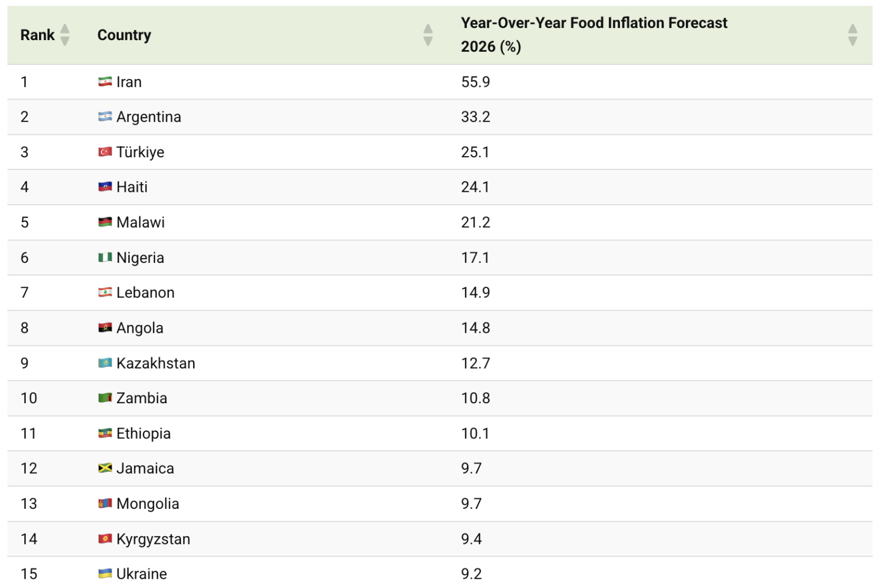Click the Iran flag icon
This screenshot has width=880, height=588.
[x=105, y=82]
